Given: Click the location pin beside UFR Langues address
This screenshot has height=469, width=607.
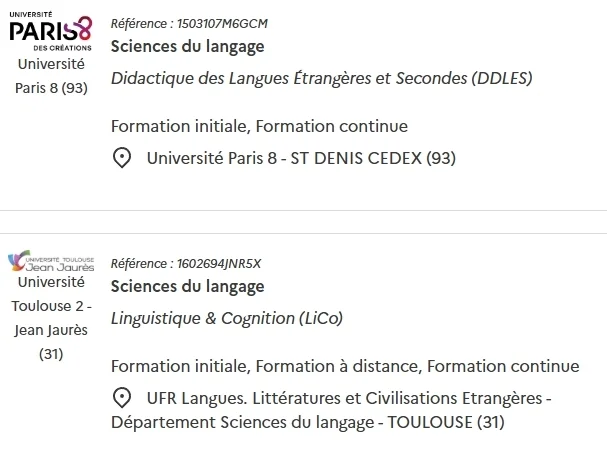Looking at the screenshot, I should click(122, 398).
